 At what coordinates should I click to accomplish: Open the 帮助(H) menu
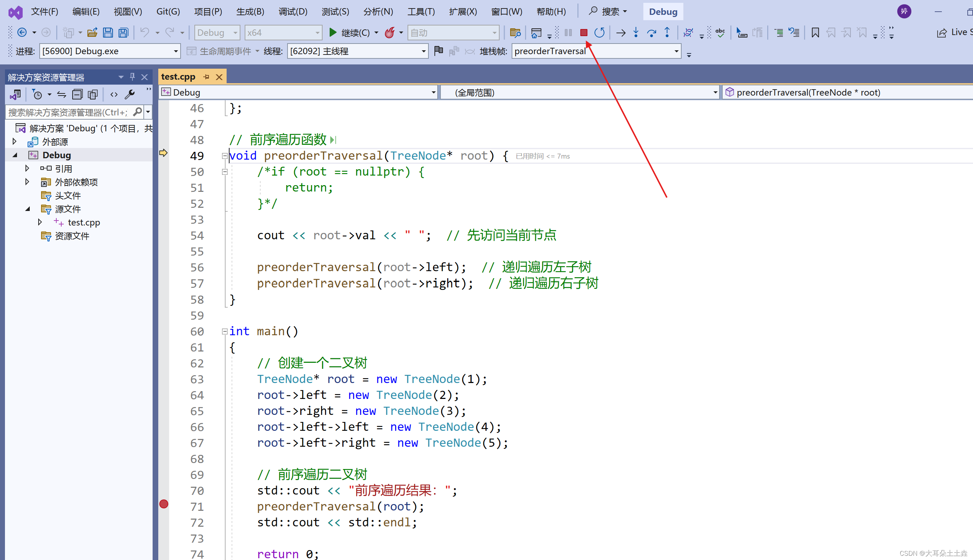551,12
